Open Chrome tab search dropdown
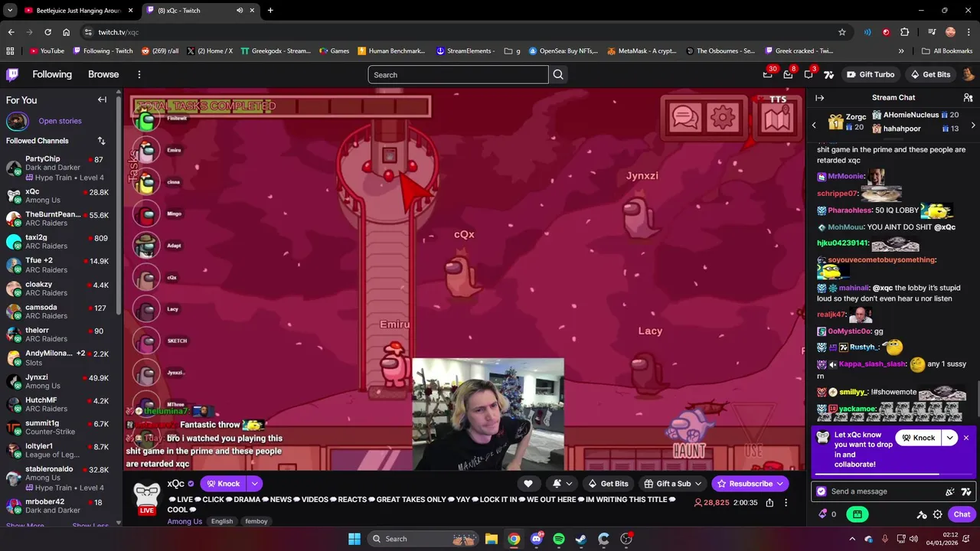 coord(10,11)
